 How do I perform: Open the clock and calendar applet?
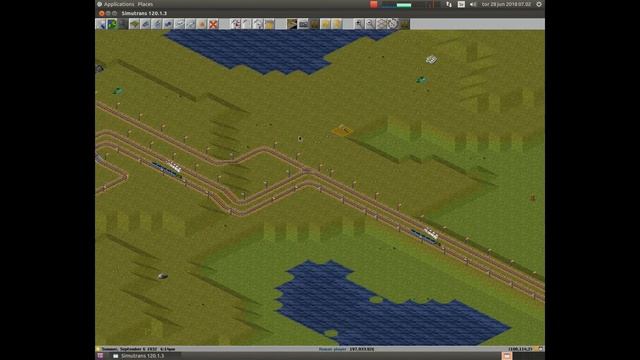[506, 4]
